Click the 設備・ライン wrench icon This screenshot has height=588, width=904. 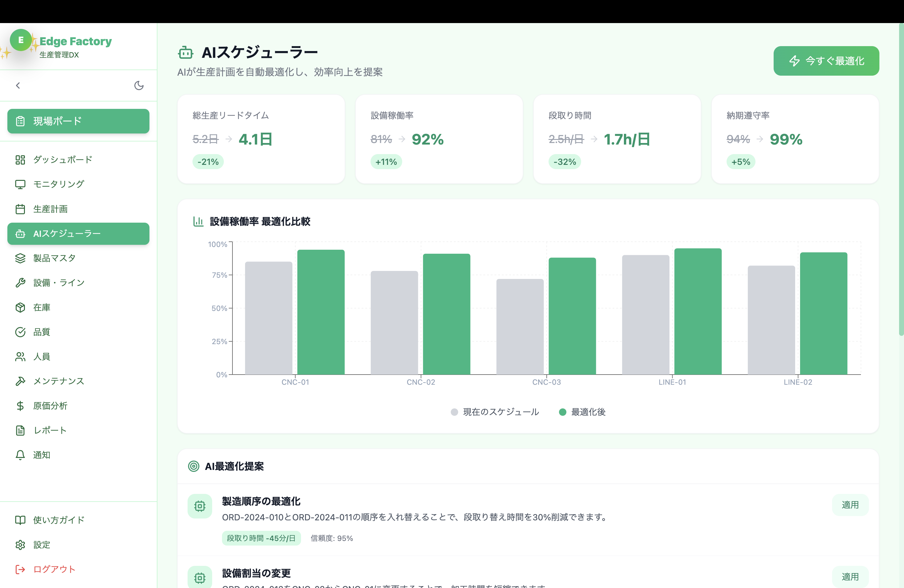(x=20, y=283)
